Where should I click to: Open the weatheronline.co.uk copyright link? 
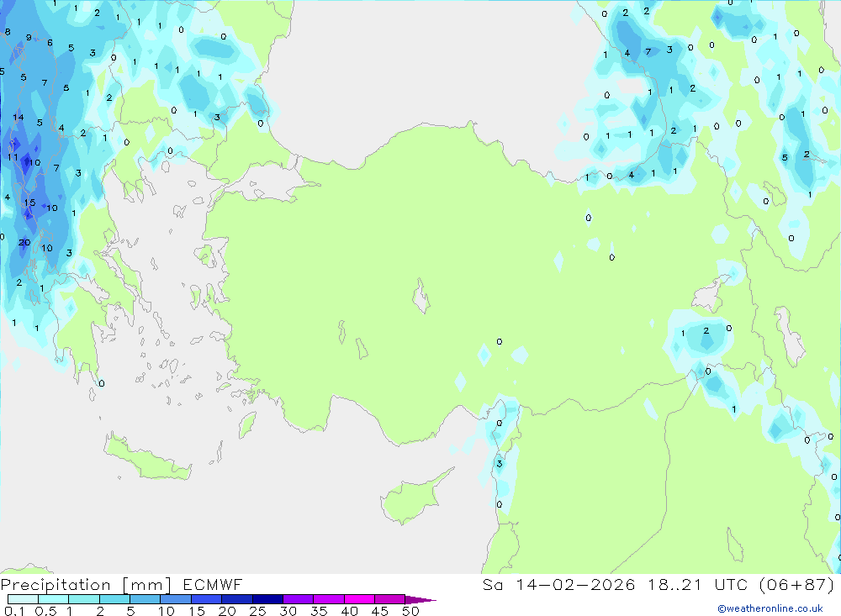click(x=770, y=608)
